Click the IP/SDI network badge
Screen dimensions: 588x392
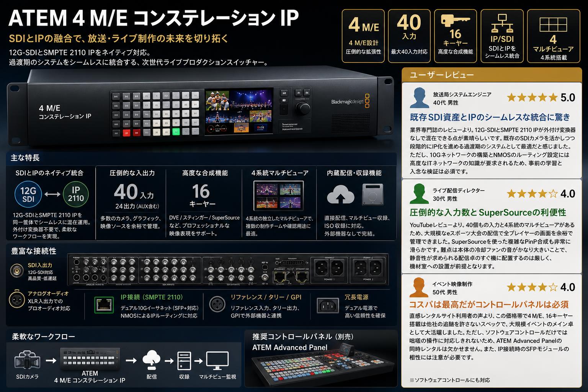[x=502, y=36]
